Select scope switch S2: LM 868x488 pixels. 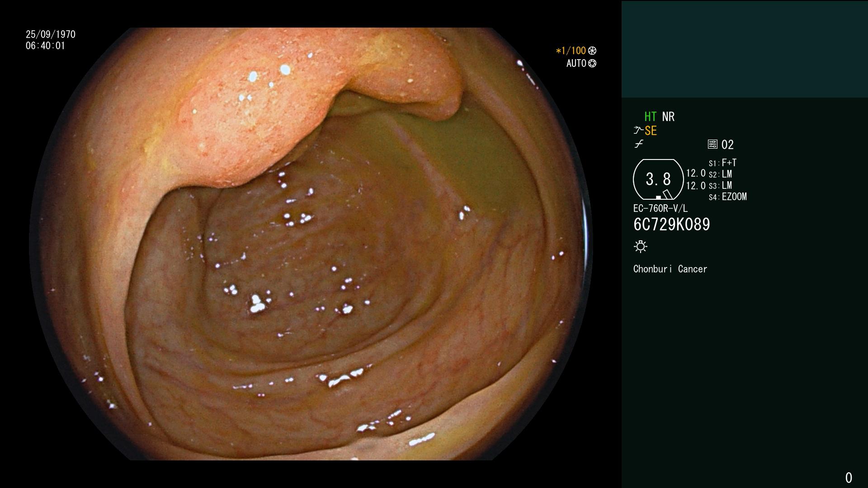[x=720, y=174]
